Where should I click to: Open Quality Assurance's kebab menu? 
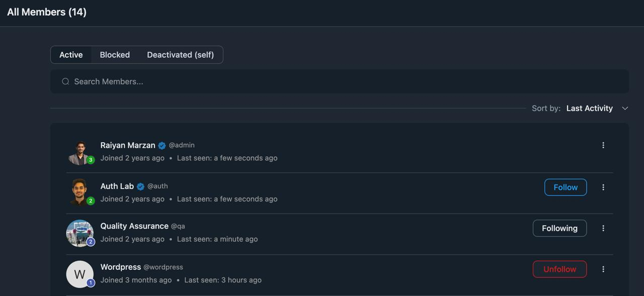coord(603,228)
